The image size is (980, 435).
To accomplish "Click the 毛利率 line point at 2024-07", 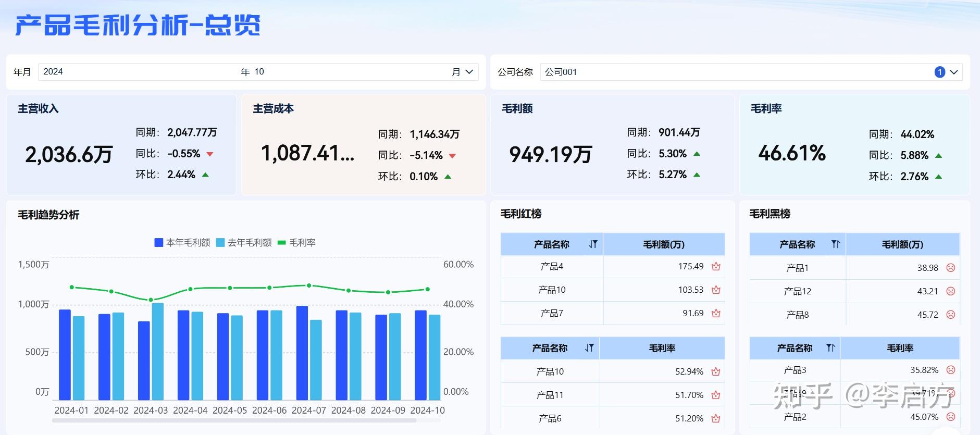I will tap(309, 285).
